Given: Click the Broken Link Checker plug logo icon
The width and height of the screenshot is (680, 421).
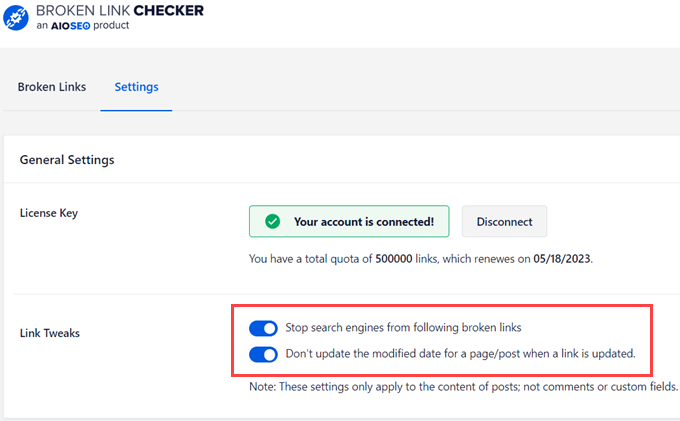Looking at the screenshot, I should point(14,16).
